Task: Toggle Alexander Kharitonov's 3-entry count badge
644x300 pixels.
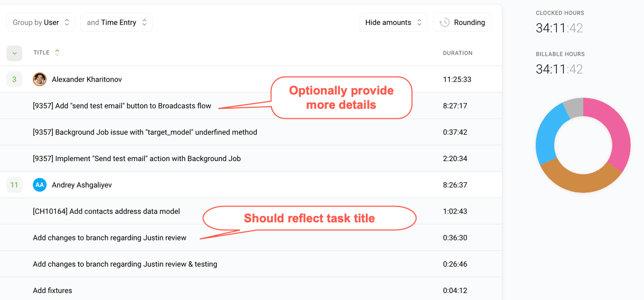Action: [x=14, y=80]
